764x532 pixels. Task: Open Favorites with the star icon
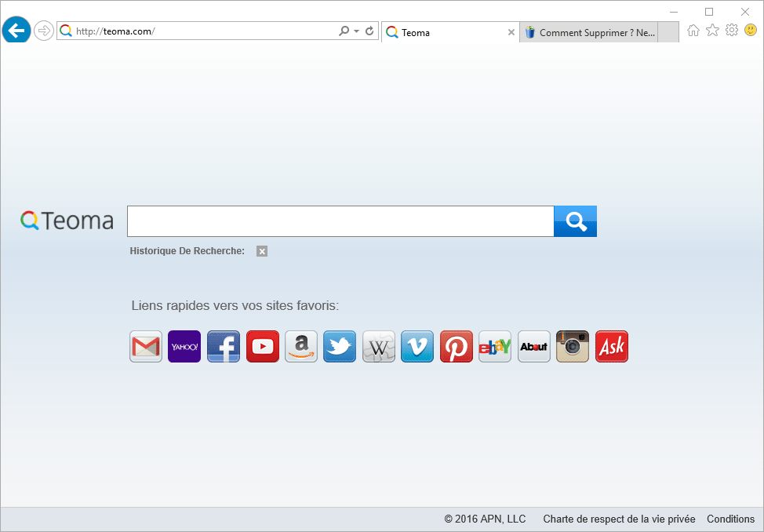[713, 31]
